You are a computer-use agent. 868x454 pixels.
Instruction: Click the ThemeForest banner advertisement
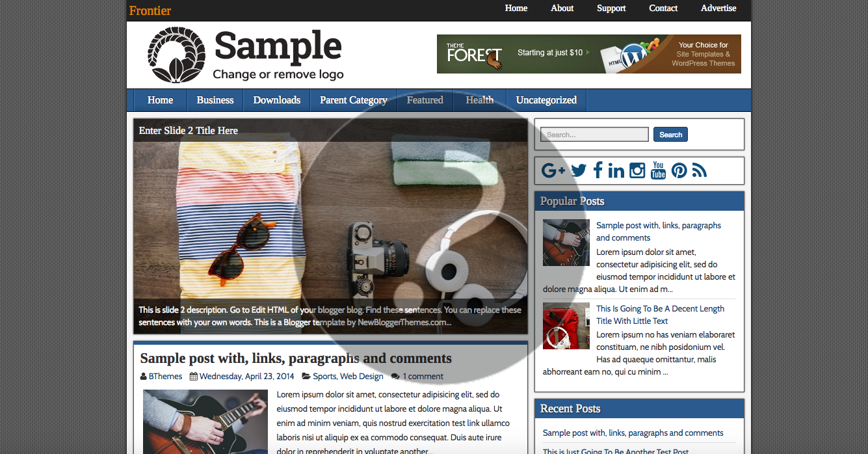[x=589, y=54]
